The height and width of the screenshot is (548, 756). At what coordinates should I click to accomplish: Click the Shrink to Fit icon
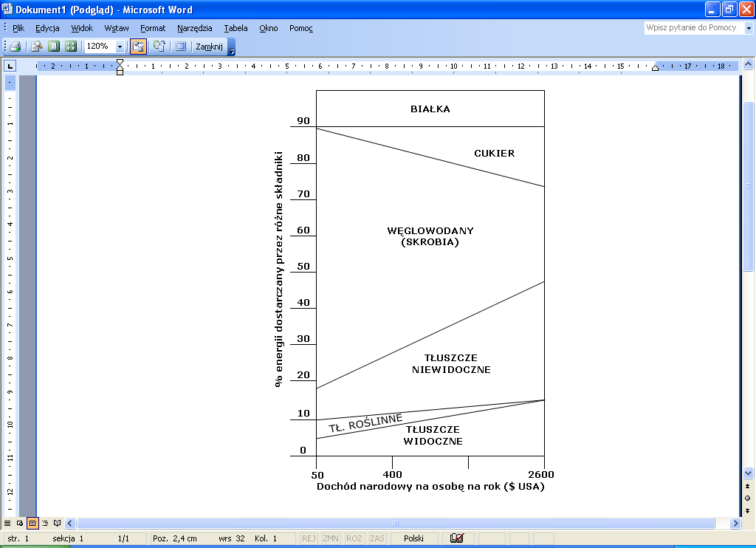tap(159, 47)
